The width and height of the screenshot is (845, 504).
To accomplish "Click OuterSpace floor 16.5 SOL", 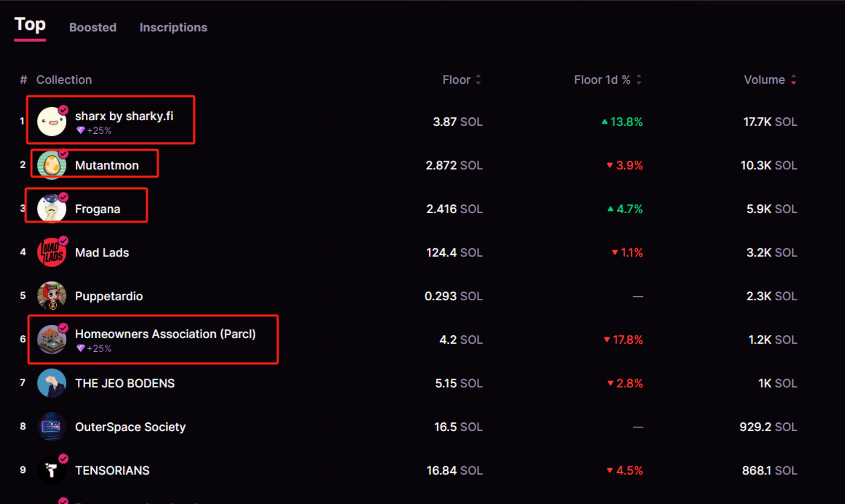I will coord(458,427).
